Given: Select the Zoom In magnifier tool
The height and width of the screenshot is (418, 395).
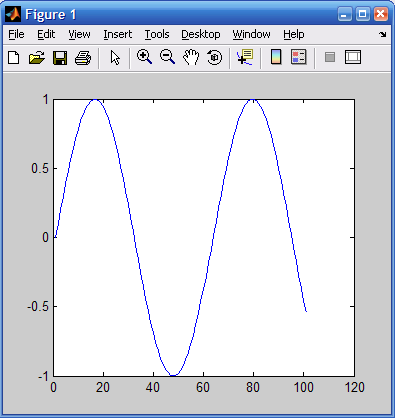Looking at the screenshot, I should pyautogui.click(x=144, y=57).
